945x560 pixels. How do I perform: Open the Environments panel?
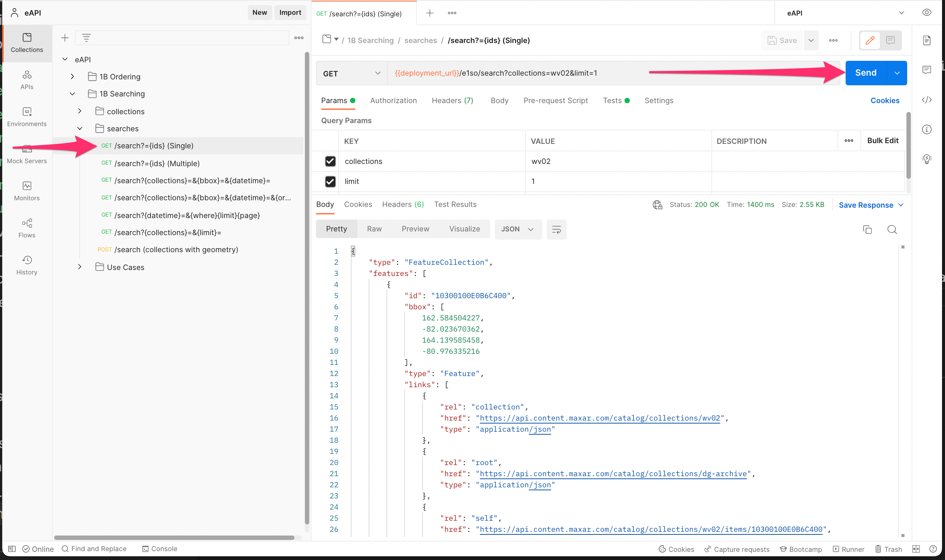pos(26,116)
